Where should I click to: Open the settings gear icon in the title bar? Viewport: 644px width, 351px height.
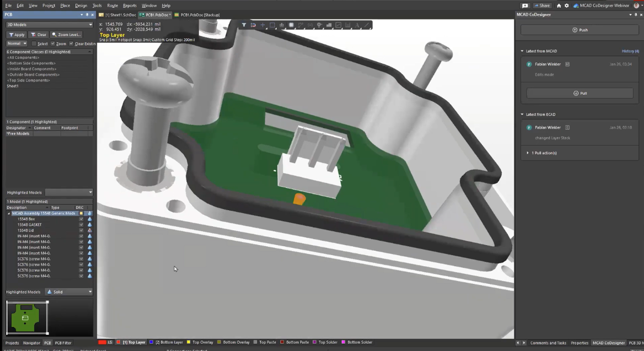(x=566, y=6)
